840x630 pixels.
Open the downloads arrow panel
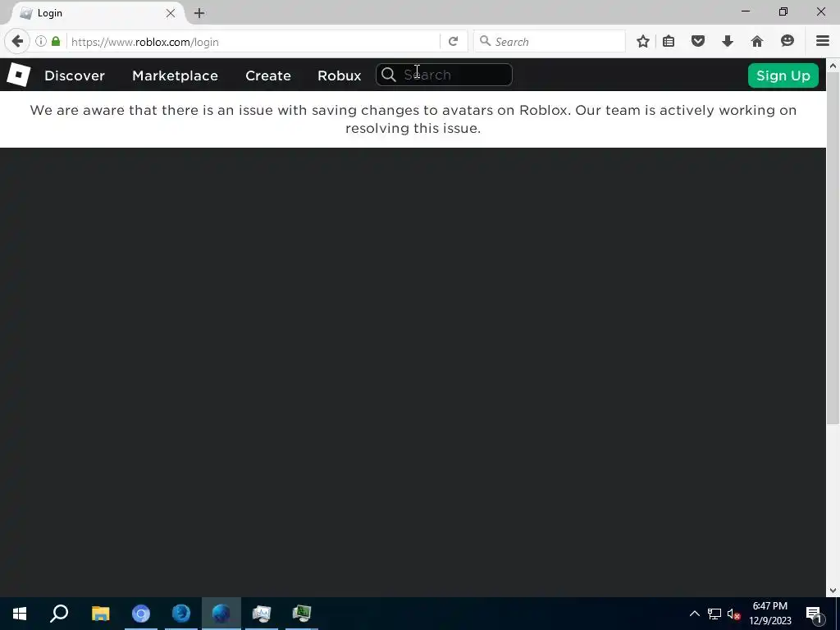coord(727,41)
